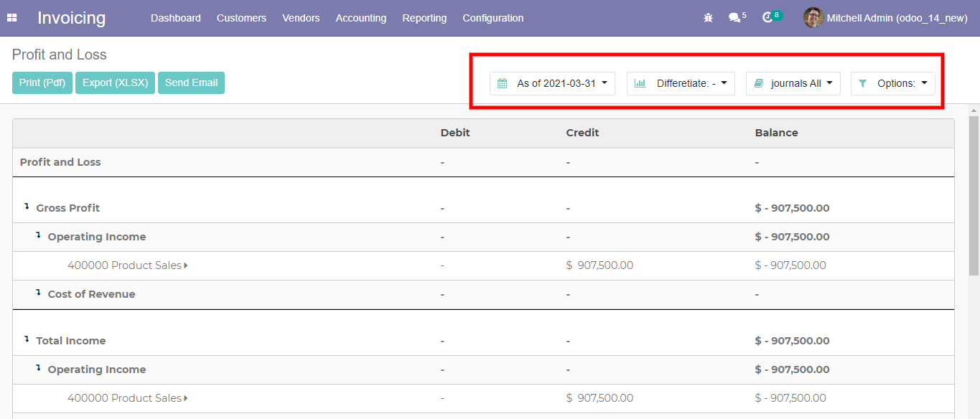980x419 pixels.
Task: Open the activities clock icon
Action: (x=767, y=18)
